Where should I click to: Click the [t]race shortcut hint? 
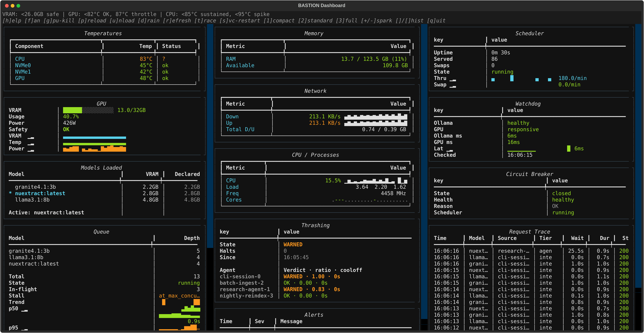[205, 20]
